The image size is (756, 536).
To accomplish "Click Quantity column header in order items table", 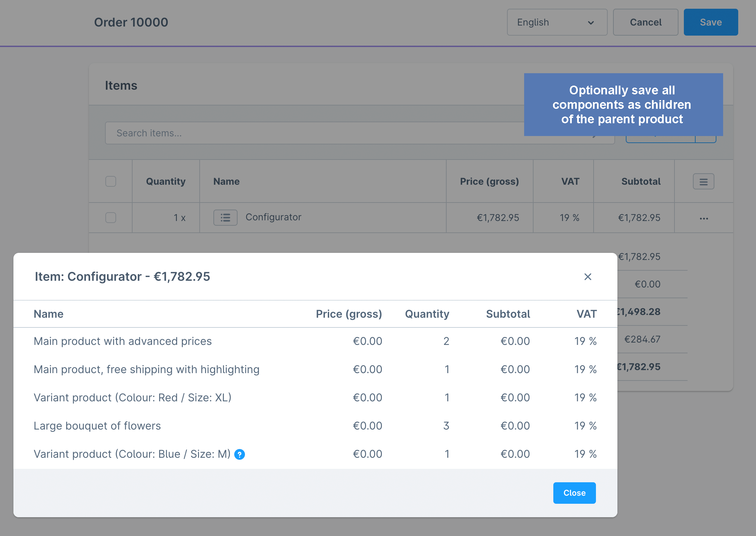I will tap(166, 182).
